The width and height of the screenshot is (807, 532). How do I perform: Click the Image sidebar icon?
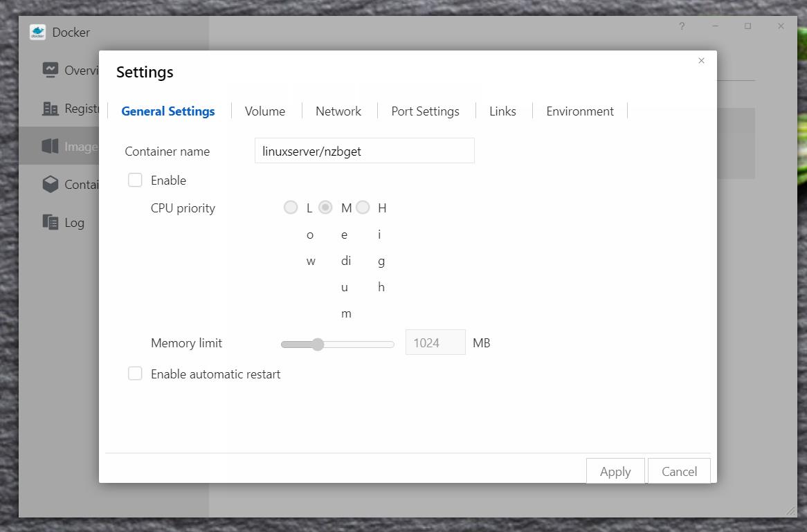pos(50,146)
